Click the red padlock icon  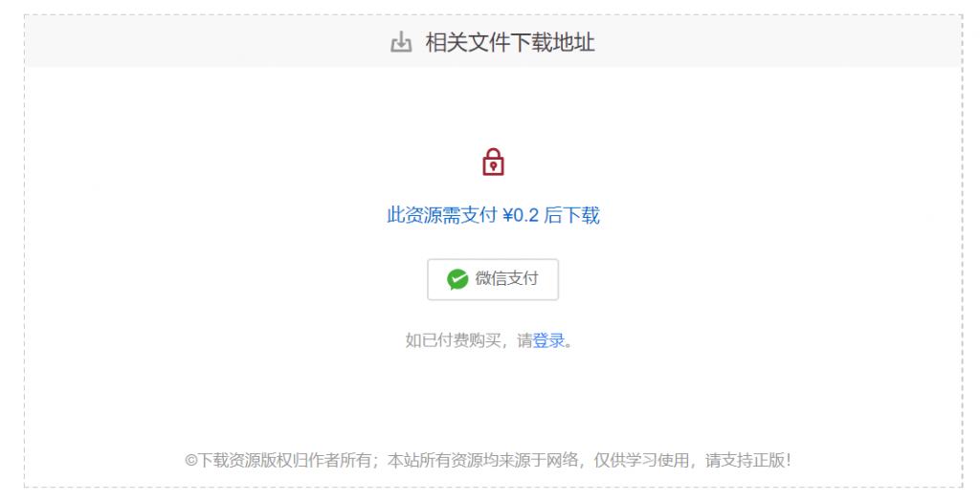tap(493, 162)
